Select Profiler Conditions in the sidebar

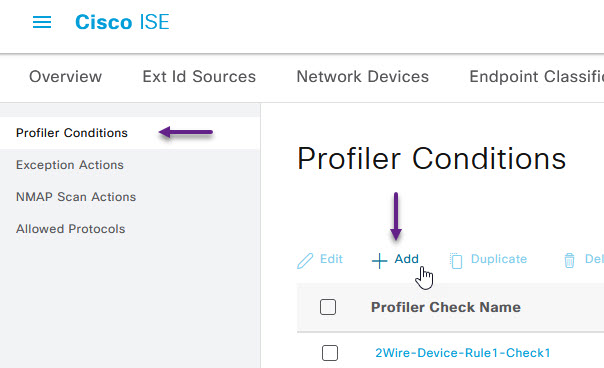72,133
